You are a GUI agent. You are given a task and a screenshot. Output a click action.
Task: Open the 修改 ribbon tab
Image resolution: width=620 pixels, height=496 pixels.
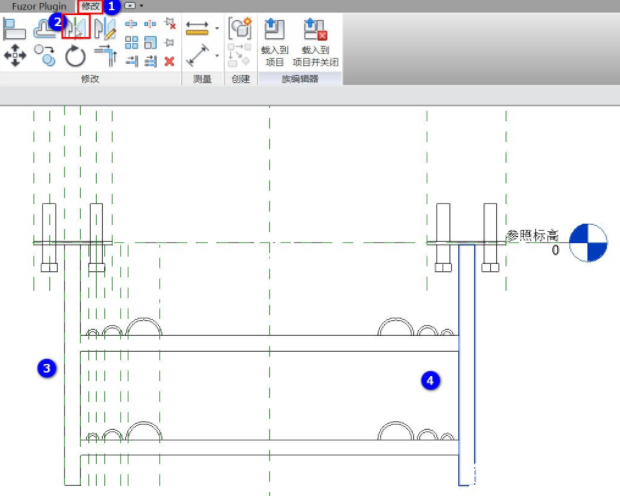(x=91, y=6)
